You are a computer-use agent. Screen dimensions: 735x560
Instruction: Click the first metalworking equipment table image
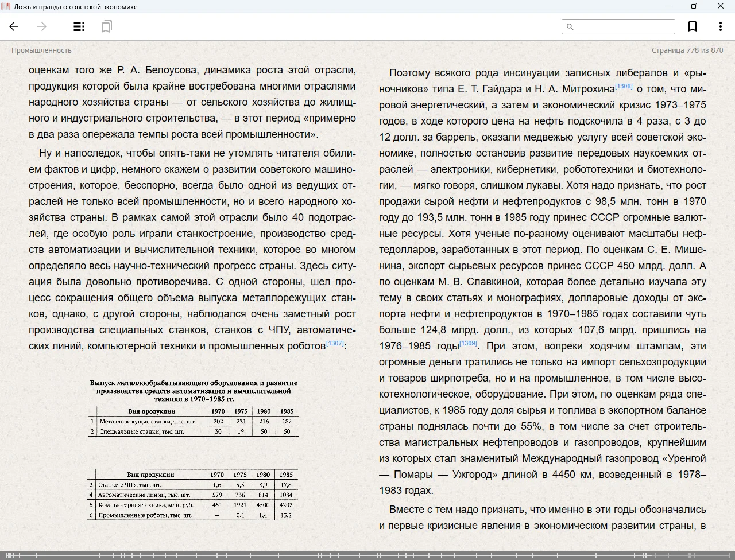point(194,408)
